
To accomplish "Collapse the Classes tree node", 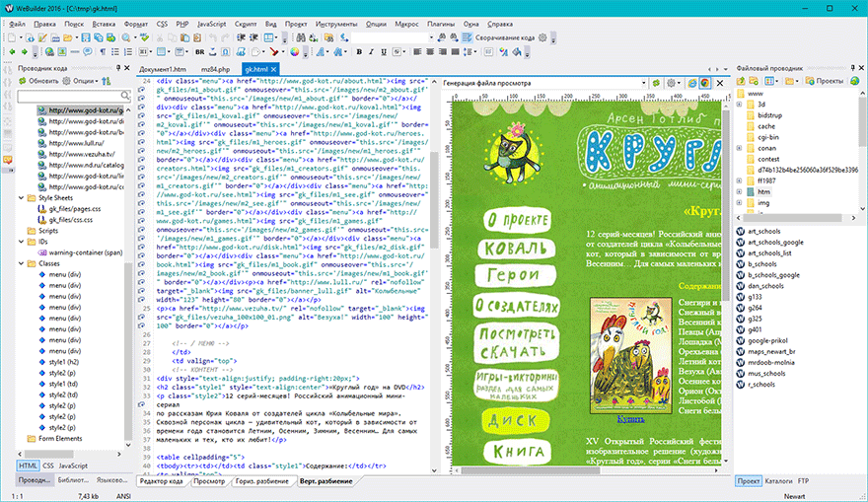I will coord(21,263).
